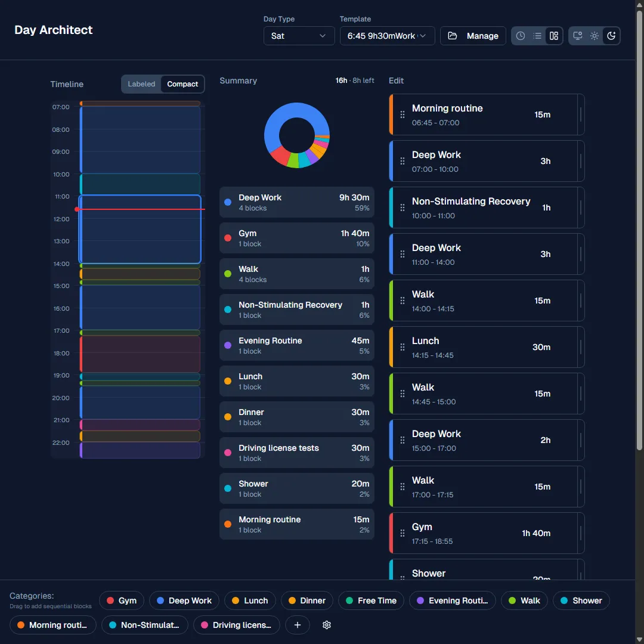The width and height of the screenshot is (644, 644).
Task: Select the list view icon
Action: pos(537,36)
